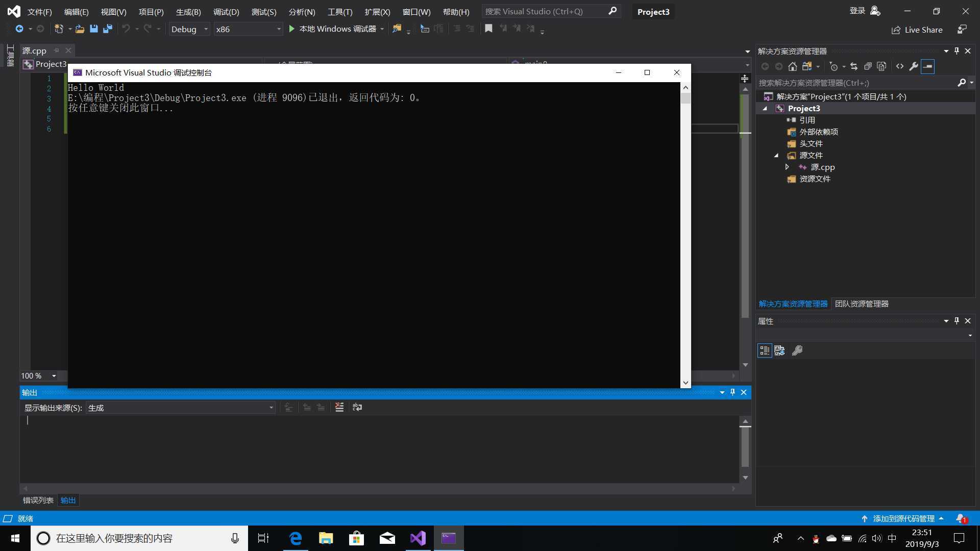Click the open file folder icon

point(80,29)
